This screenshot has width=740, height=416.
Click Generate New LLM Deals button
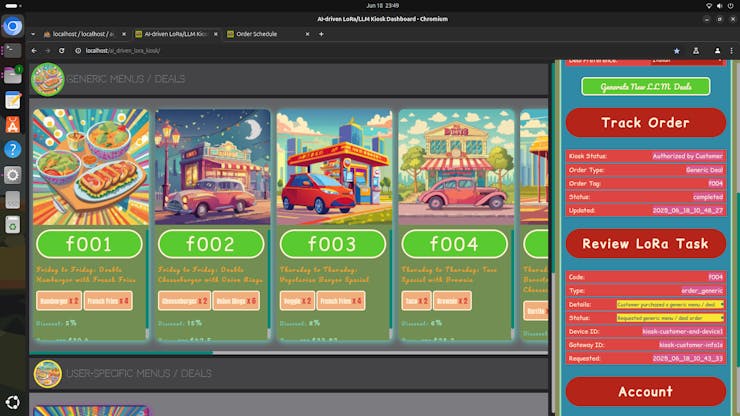645,87
